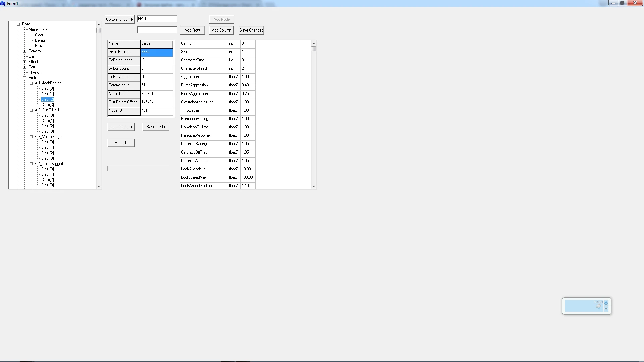Expand the Camera tree node
The width and height of the screenshot is (644, 362).
25,51
